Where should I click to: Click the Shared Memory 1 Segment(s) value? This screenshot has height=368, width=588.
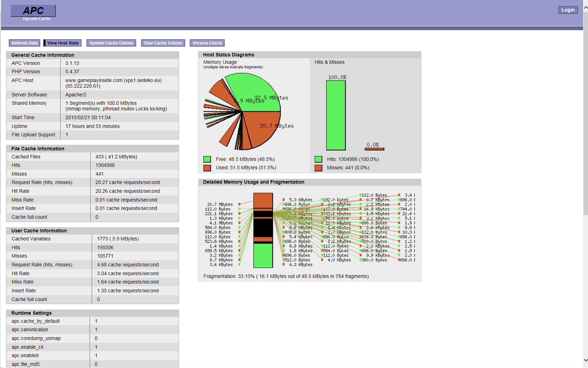pos(116,106)
